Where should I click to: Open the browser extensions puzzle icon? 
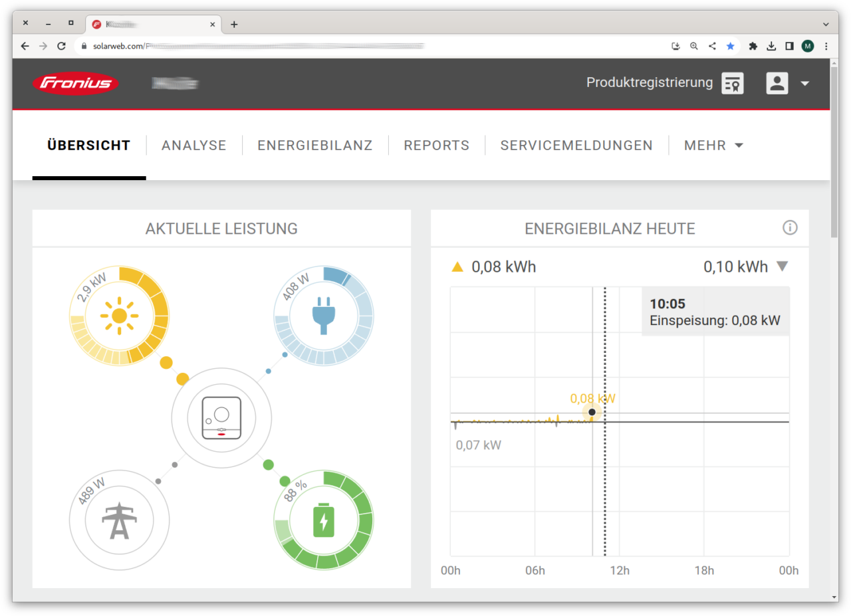click(753, 46)
